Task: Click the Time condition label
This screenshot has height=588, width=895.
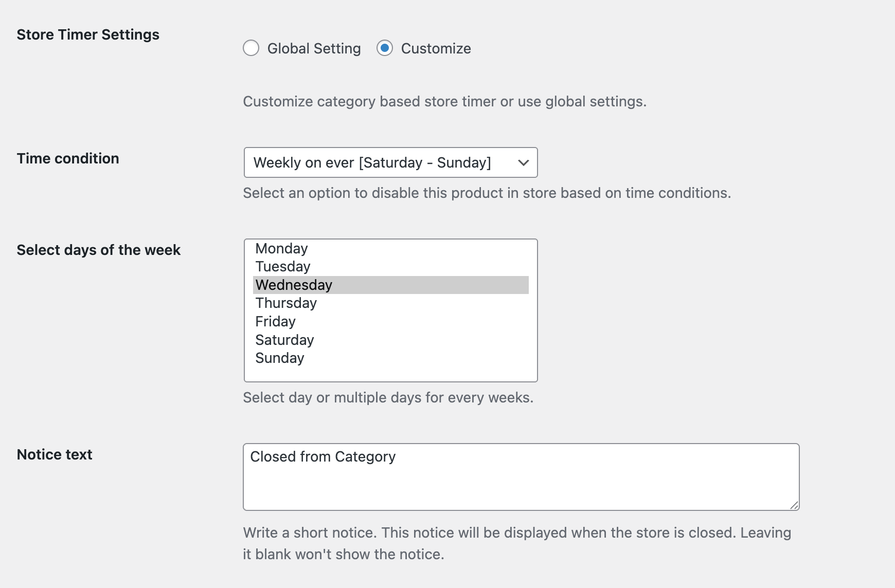Action: (x=68, y=158)
